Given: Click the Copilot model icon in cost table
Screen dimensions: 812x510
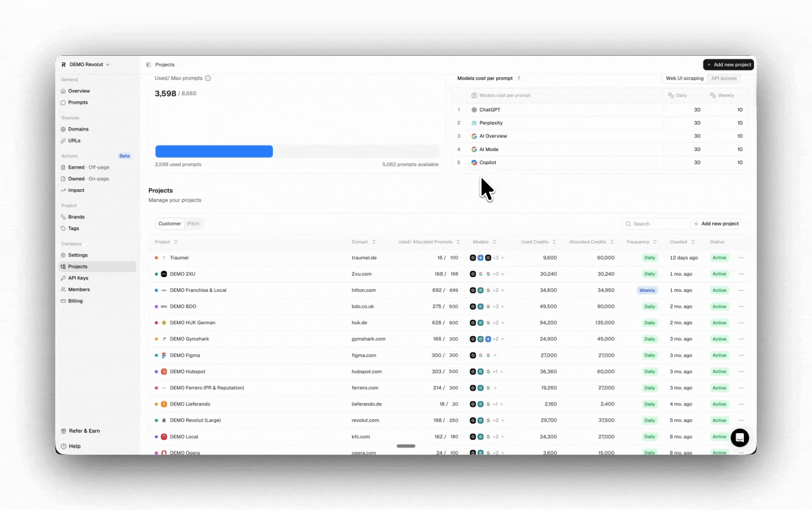Looking at the screenshot, I should (x=474, y=162).
